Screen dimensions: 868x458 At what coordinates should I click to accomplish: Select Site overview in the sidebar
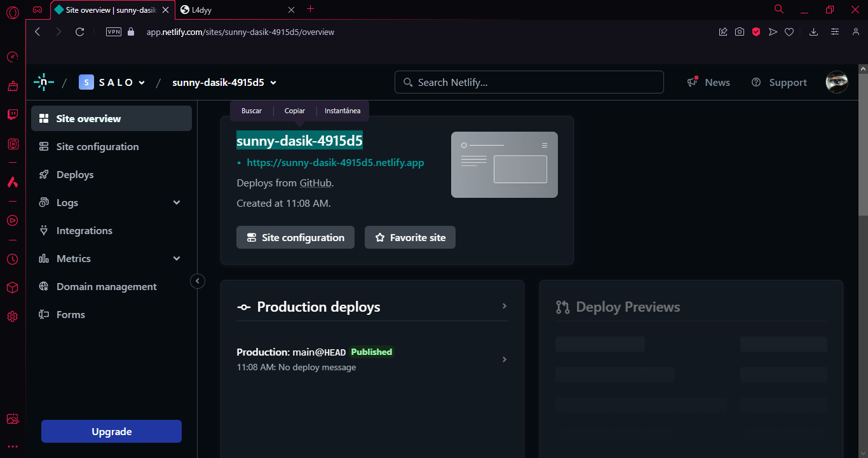click(x=111, y=118)
